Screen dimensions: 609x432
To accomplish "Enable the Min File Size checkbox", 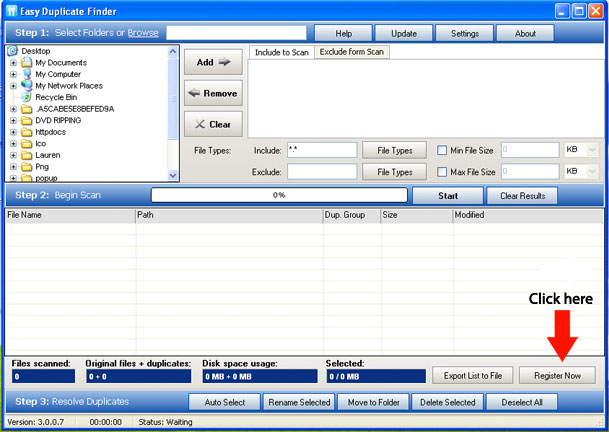I will 442,150.
